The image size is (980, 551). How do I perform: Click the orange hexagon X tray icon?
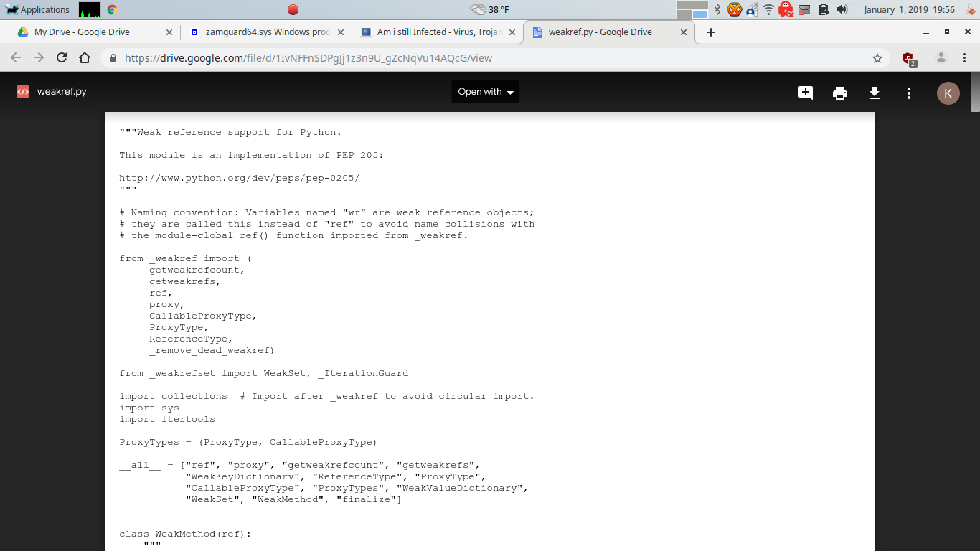point(734,9)
